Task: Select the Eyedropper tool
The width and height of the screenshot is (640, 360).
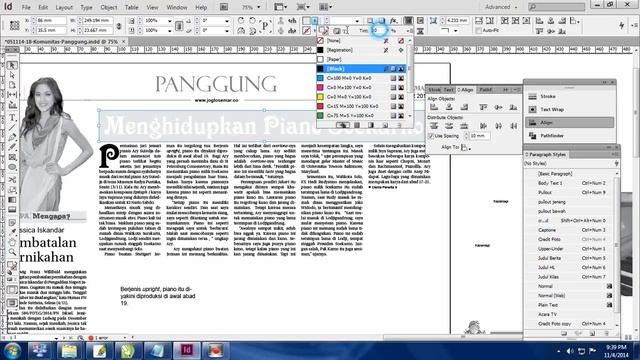Action: click(12, 232)
